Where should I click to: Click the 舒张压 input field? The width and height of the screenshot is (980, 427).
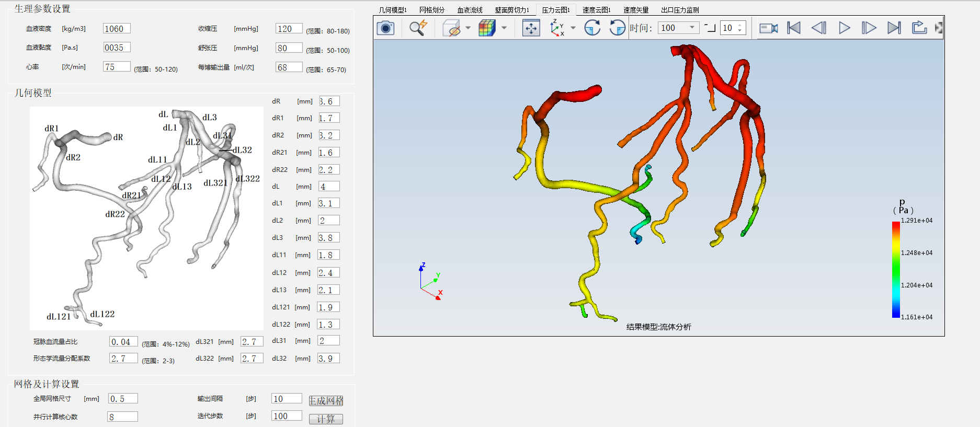click(289, 48)
